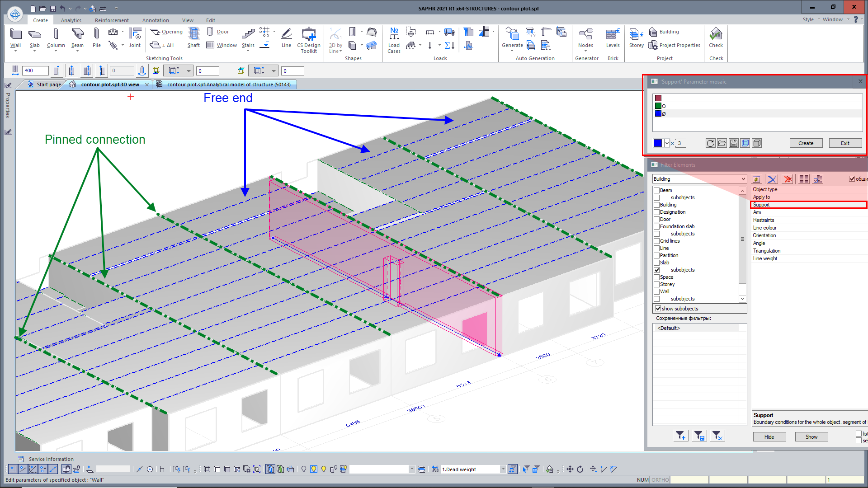Click the Hide button
Screen dimensions: 868x488
[x=769, y=437]
